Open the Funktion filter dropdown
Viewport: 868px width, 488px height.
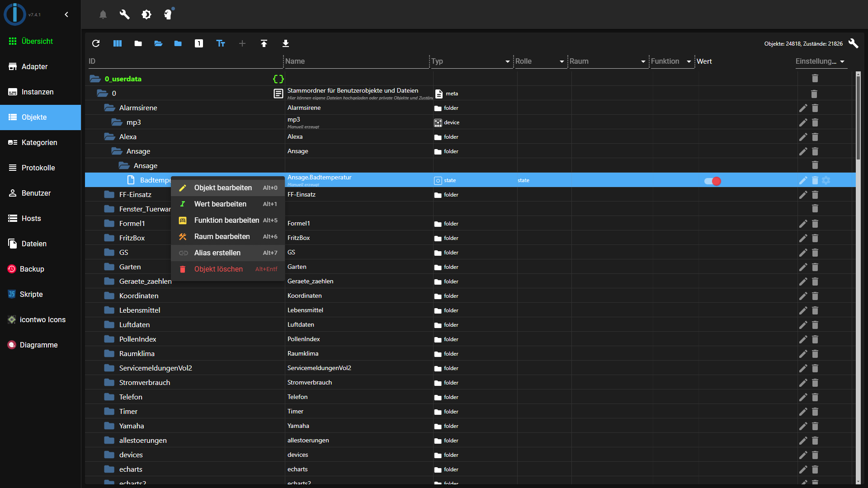689,61
